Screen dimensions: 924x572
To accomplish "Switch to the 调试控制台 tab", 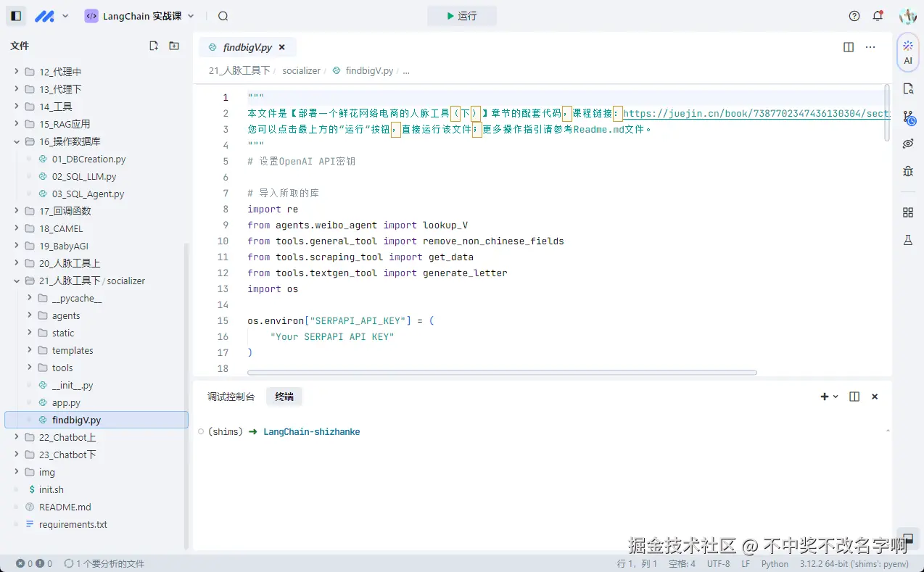I will tap(230, 397).
